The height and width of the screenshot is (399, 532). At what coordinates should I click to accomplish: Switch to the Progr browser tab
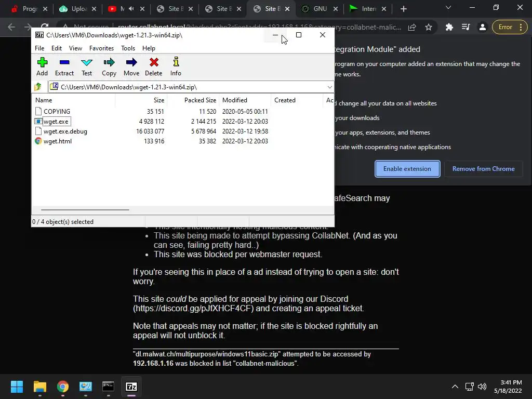[x=29, y=9]
